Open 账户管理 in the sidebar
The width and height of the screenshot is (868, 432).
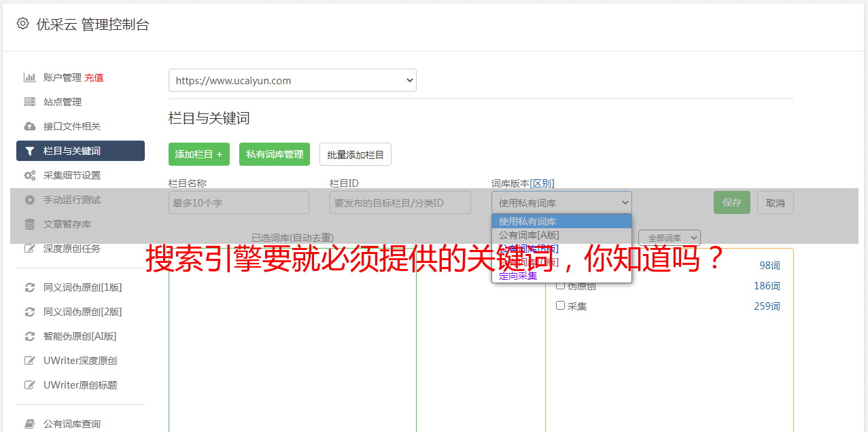[x=63, y=77]
